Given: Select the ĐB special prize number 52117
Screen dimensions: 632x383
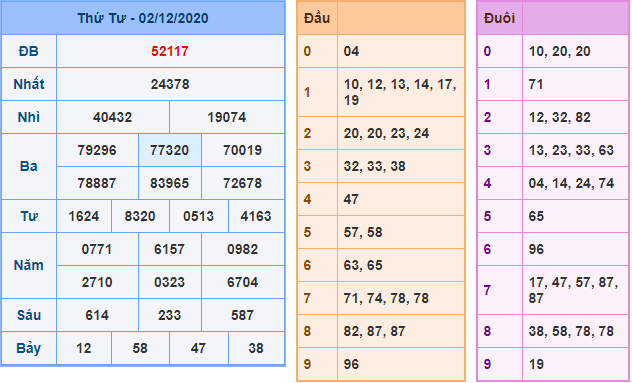Looking at the screenshot, I should click(x=170, y=51).
